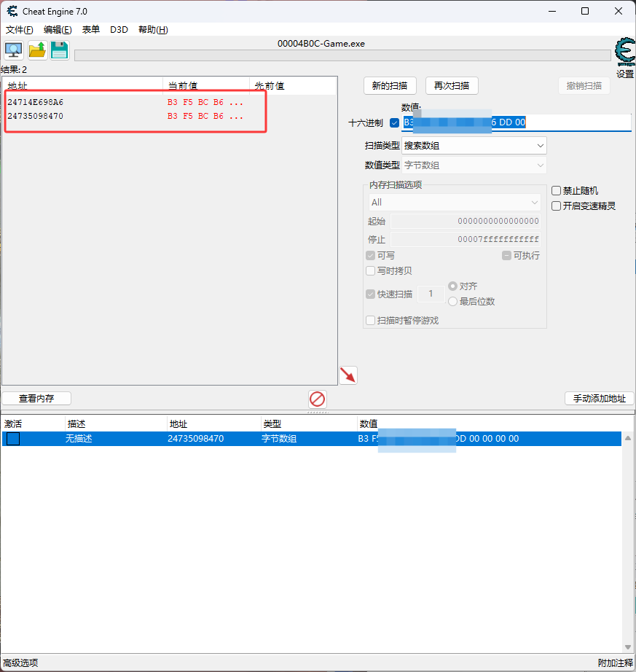Click the process name 00004B0C-Game.exe label

click(321, 44)
